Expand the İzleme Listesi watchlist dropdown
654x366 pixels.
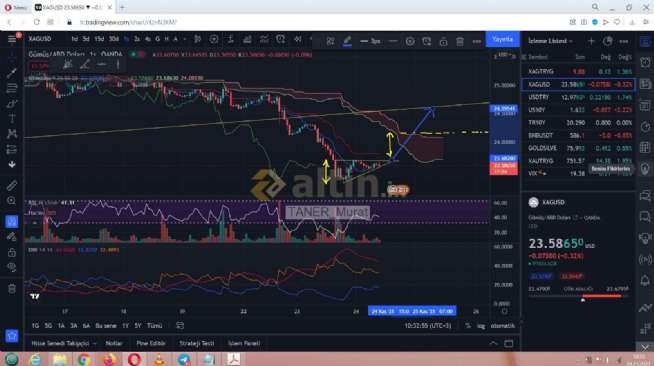click(551, 41)
